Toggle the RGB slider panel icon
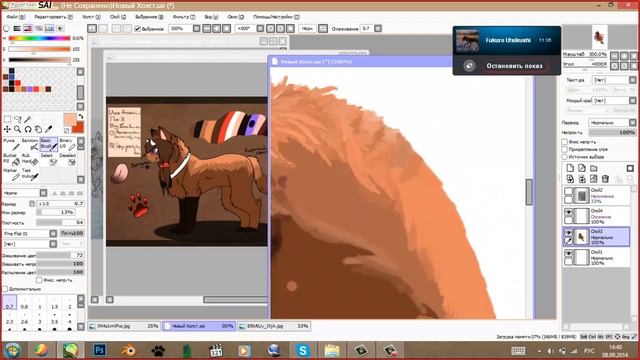This screenshot has width=640, height=360. [17, 29]
